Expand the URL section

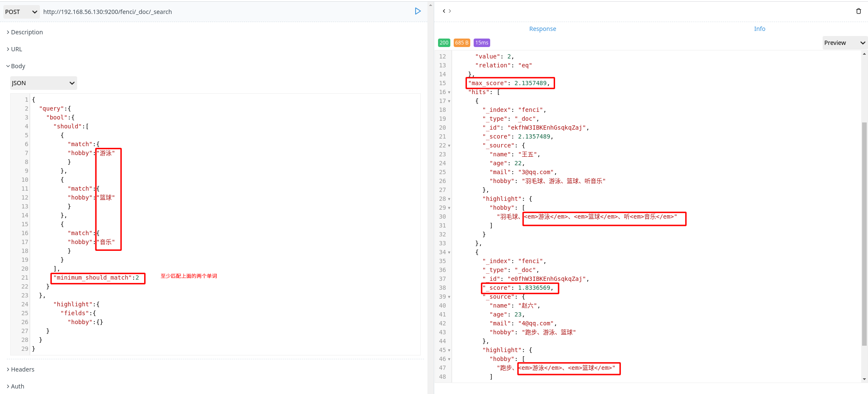15,49
